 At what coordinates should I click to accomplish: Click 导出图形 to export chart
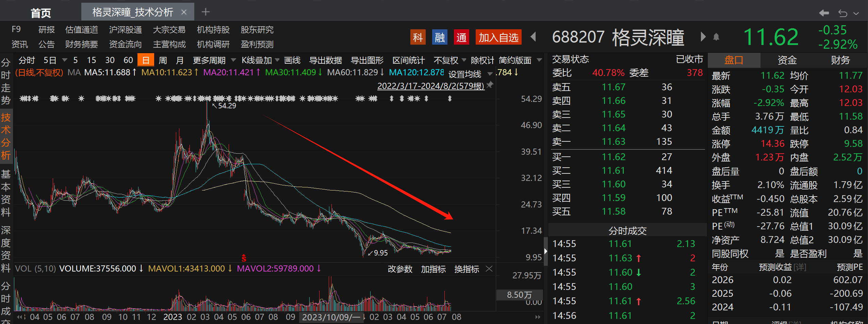[x=367, y=60]
